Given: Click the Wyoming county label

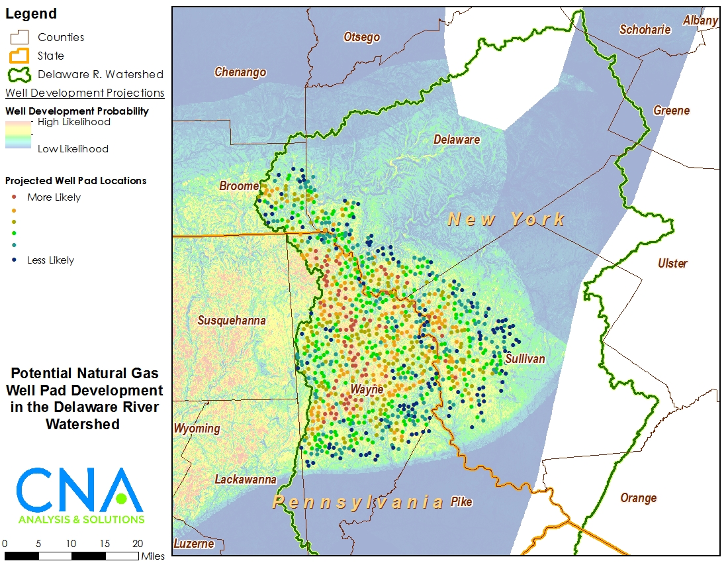Looking at the screenshot, I should (x=197, y=429).
